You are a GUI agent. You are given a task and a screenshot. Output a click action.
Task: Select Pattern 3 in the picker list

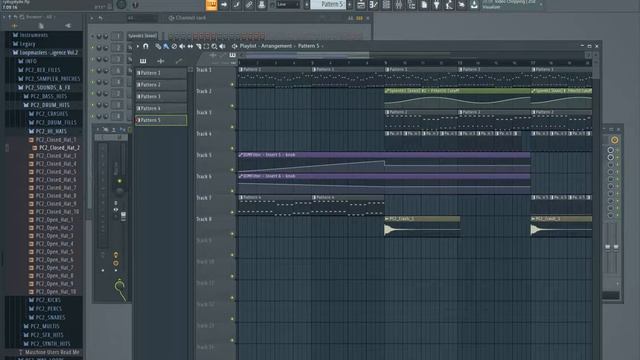pos(161,97)
